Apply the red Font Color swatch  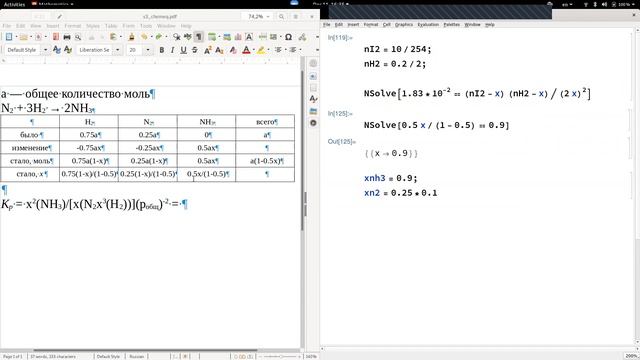[246, 50]
